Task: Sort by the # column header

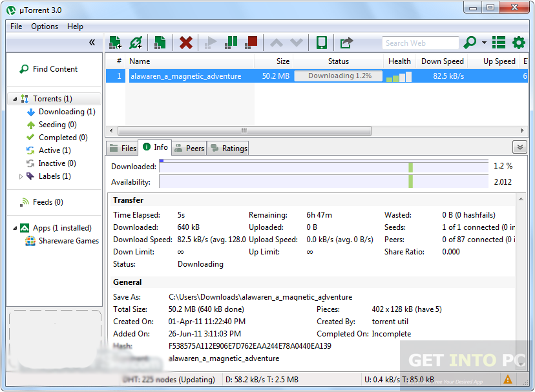Action: [x=116, y=61]
